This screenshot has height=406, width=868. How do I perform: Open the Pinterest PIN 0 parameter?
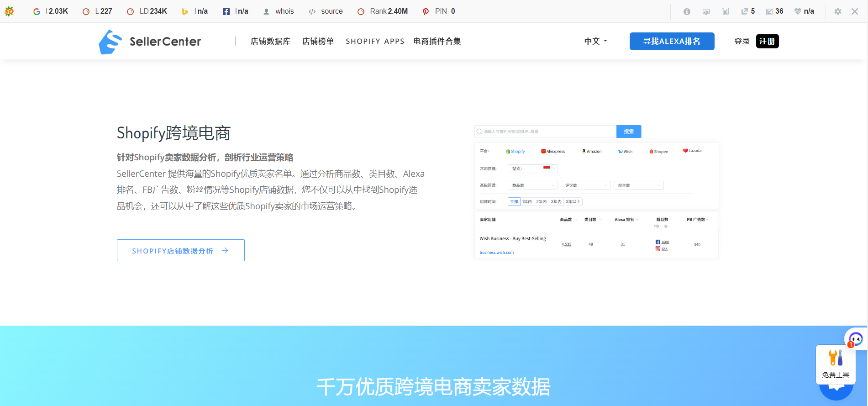coord(439,11)
